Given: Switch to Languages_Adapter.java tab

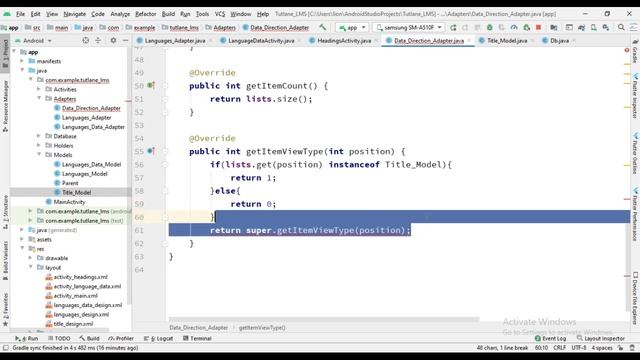Looking at the screenshot, I should (175, 40).
